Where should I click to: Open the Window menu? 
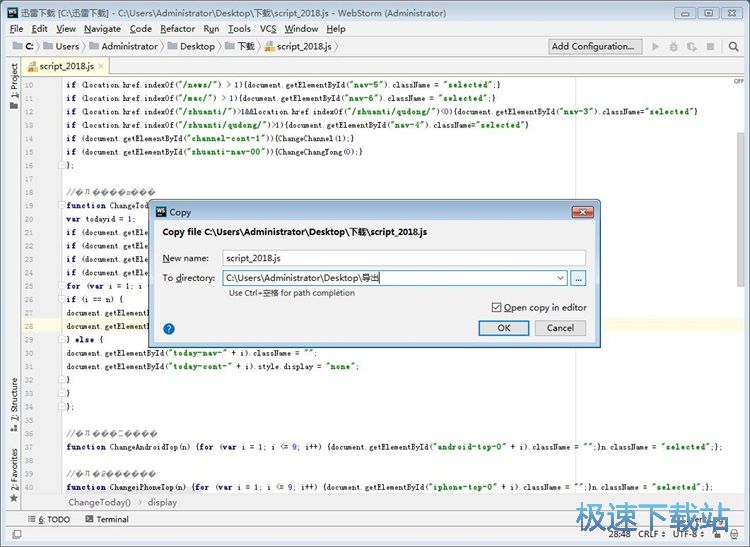[301, 29]
